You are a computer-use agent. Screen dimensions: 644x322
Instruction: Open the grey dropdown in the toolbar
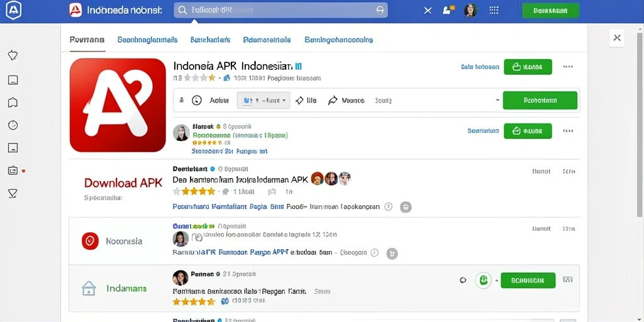click(x=264, y=100)
